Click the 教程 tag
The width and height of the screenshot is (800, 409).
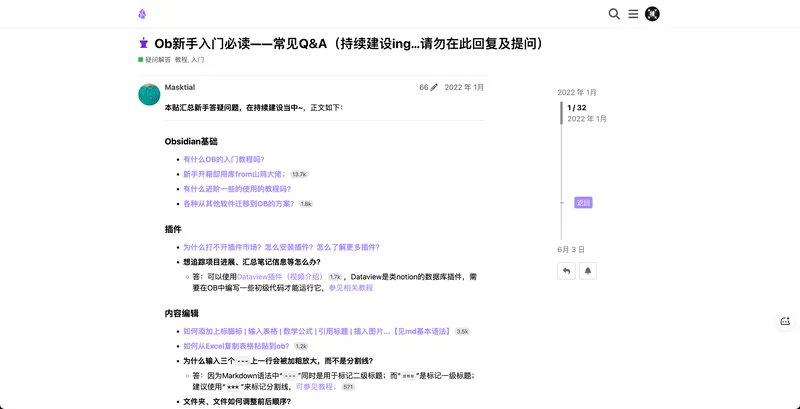[x=181, y=60]
